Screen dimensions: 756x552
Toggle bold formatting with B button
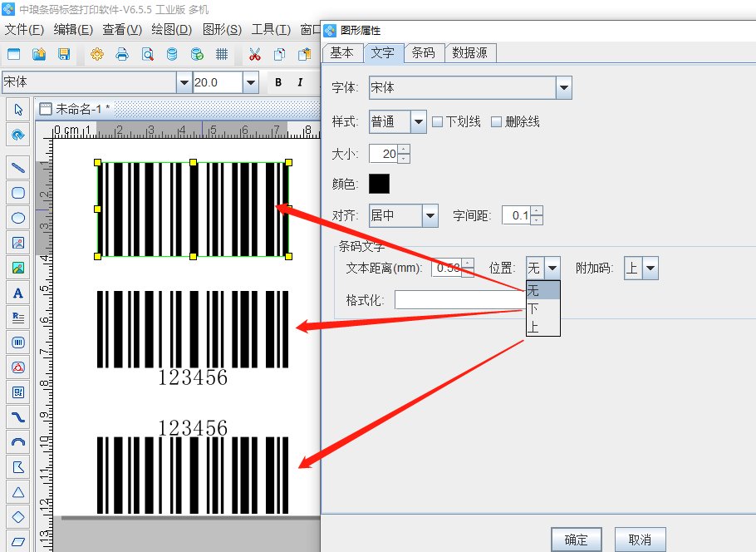(x=278, y=82)
